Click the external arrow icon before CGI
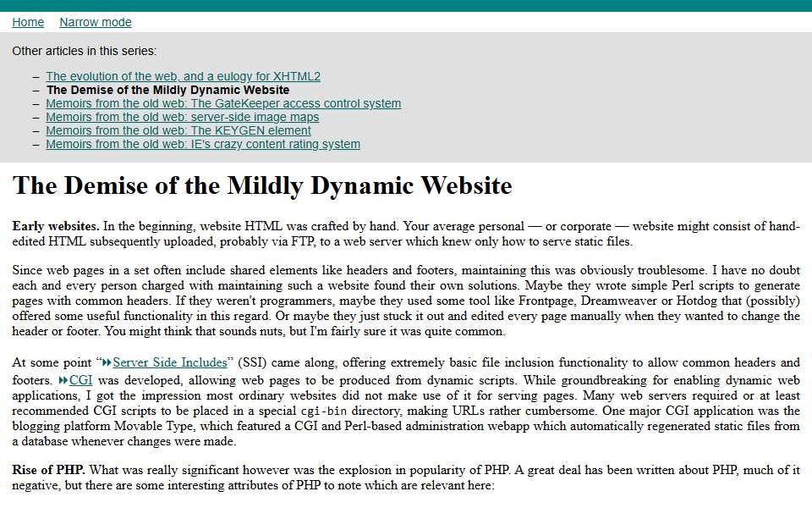Image resolution: width=812 pixels, height=508 pixels. click(63, 380)
